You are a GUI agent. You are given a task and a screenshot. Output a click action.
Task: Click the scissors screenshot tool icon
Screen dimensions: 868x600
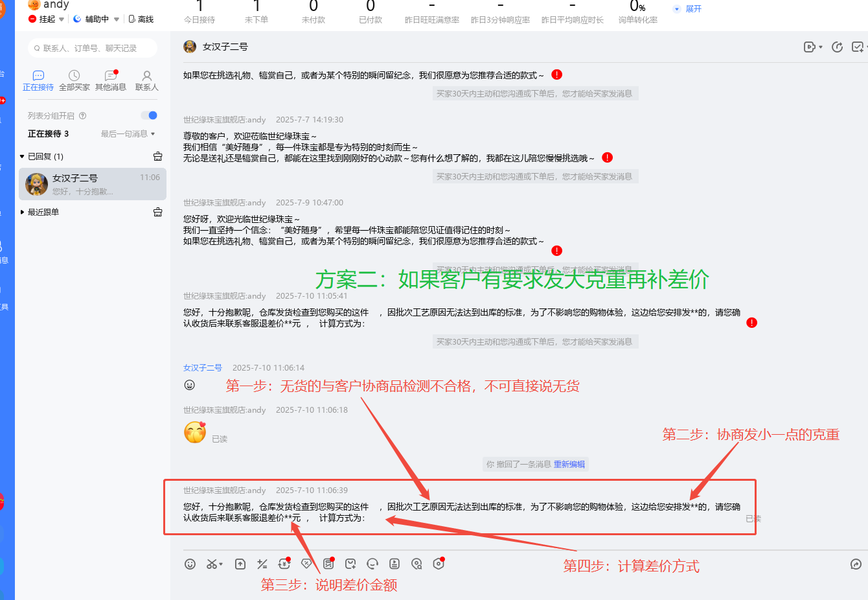212,564
